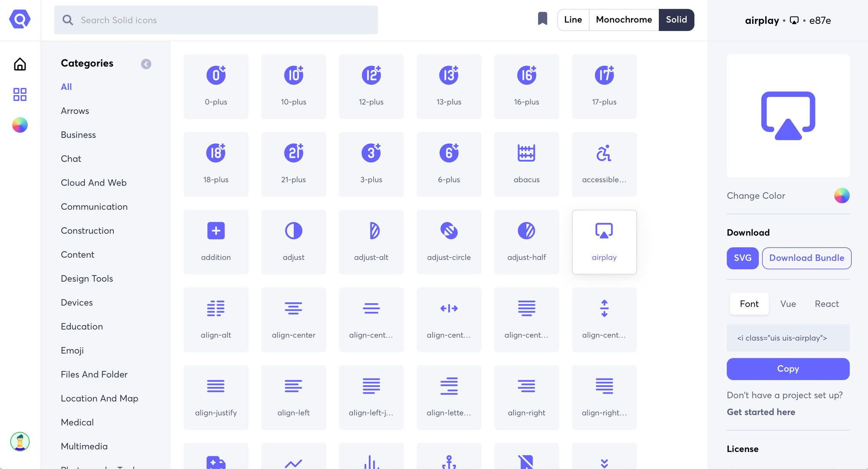Select the abacus icon
The image size is (868, 469).
(527, 164)
